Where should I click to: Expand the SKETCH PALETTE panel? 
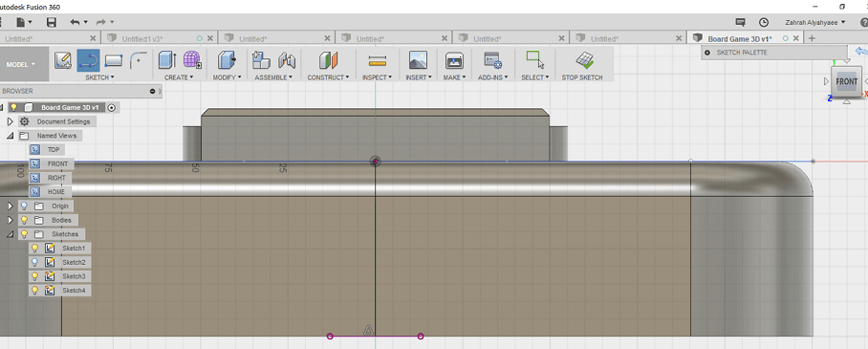coord(707,53)
